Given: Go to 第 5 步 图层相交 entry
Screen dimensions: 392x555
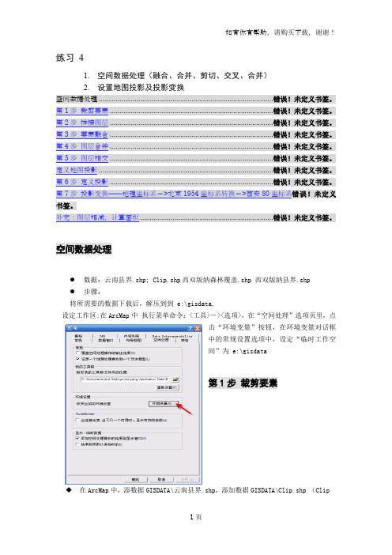Looking at the screenshot, I should pyautogui.click(x=82, y=158).
